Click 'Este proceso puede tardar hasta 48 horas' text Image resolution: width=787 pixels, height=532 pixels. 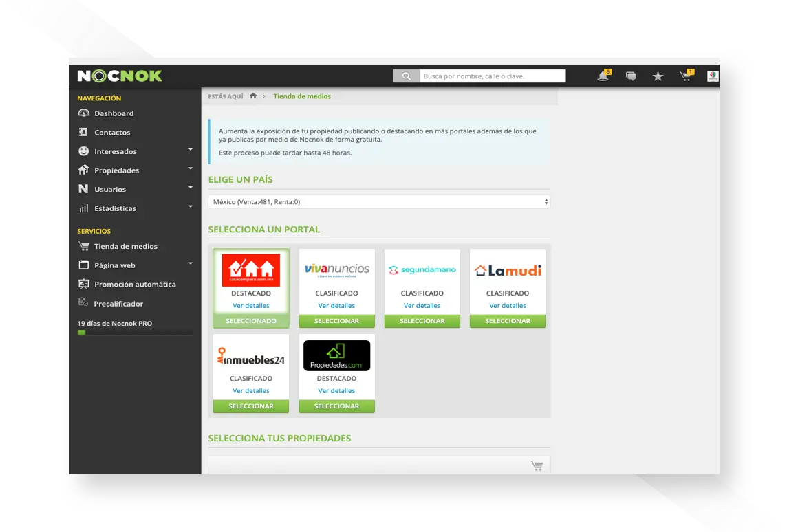(285, 153)
